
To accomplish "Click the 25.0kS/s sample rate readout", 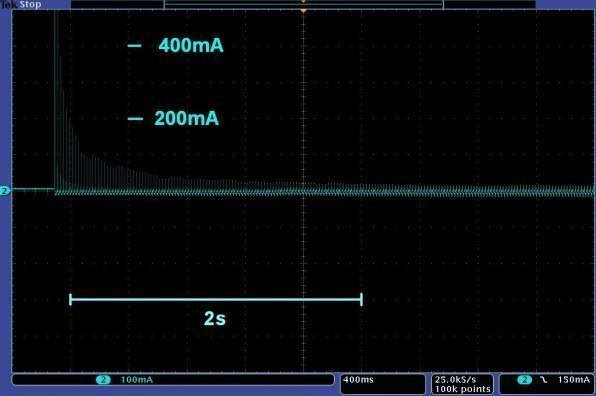I will 455,379.
